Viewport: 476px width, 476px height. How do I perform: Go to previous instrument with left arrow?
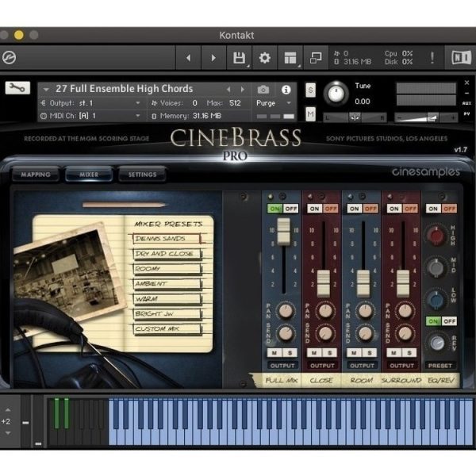tap(189, 58)
